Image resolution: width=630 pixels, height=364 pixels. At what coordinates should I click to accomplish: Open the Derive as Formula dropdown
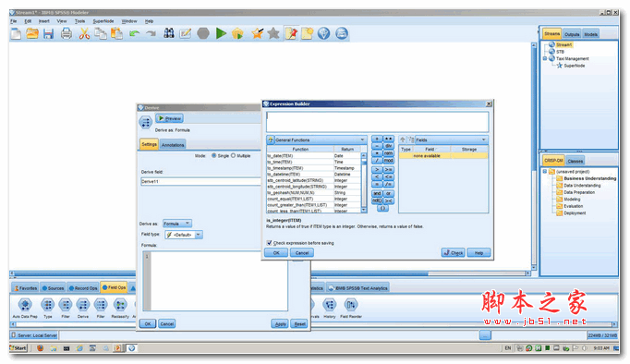point(177,224)
